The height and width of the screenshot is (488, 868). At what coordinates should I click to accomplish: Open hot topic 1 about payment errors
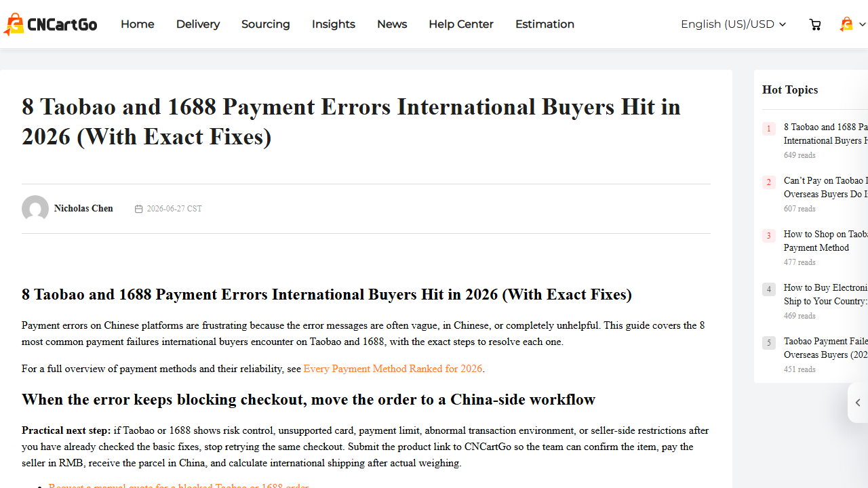click(825, 134)
